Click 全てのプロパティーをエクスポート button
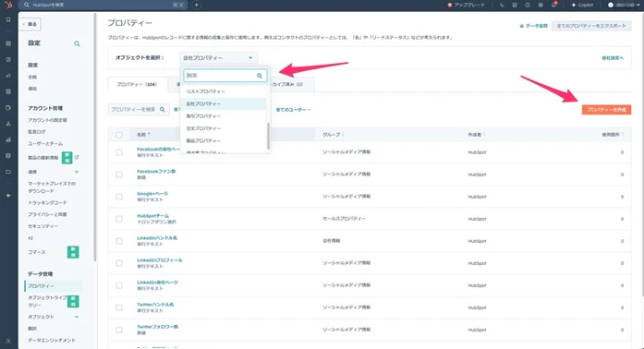Viewport: 644px width, 349px height. (x=591, y=26)
